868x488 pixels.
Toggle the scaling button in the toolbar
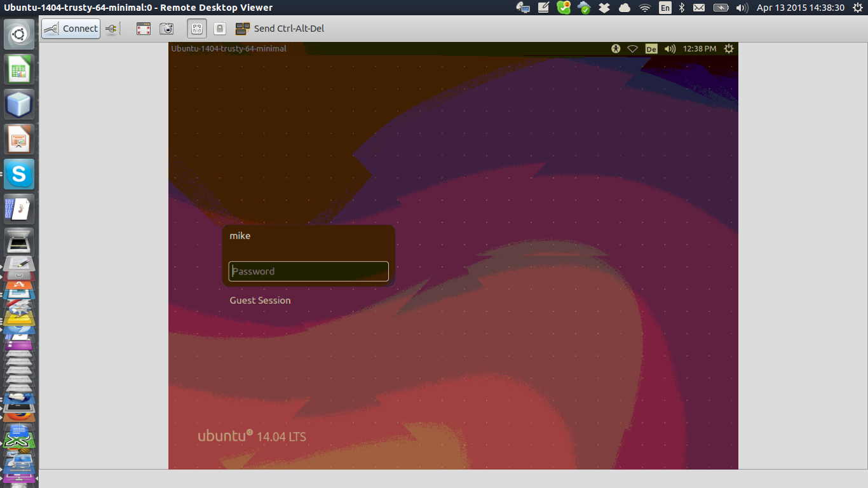[197, 29]
